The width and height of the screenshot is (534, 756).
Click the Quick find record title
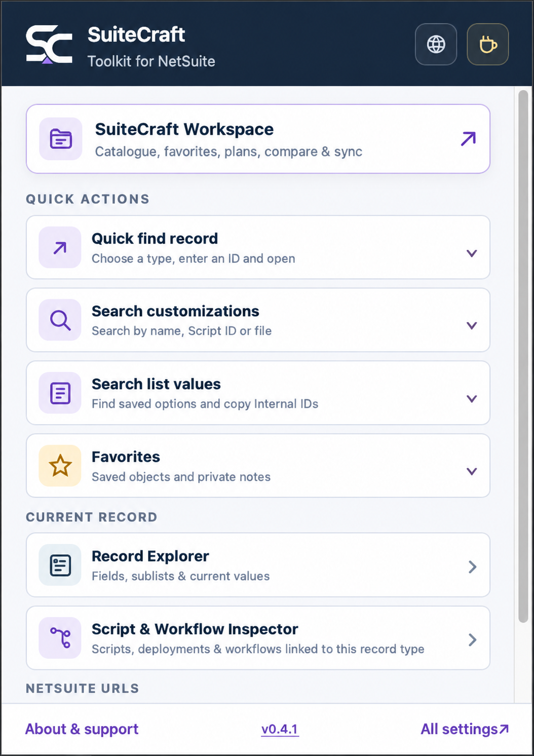(x=155, y=238)
